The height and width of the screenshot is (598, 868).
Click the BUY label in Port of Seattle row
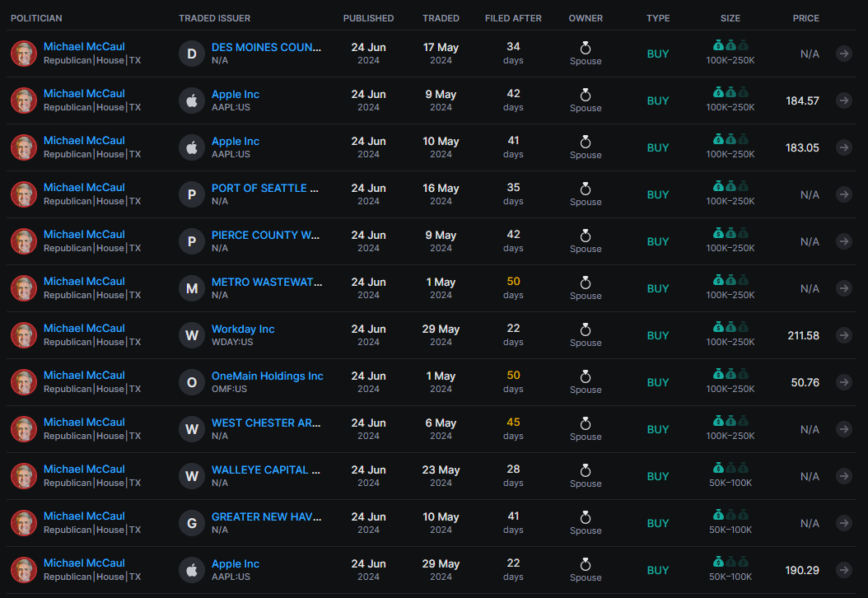tap(658, 195)
